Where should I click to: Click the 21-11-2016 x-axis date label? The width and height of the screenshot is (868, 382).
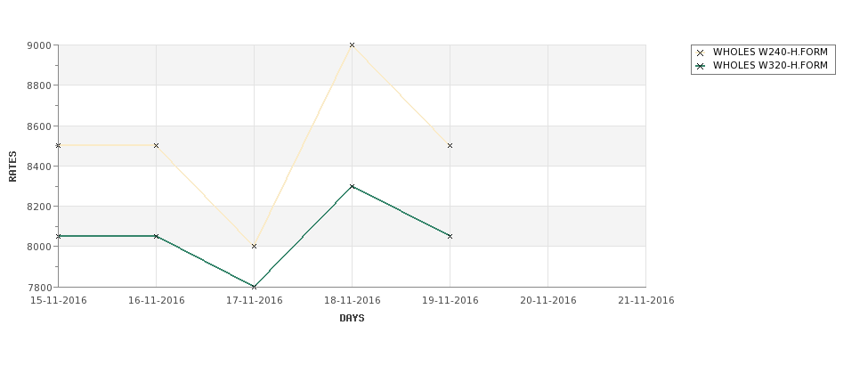coord(646,301)
